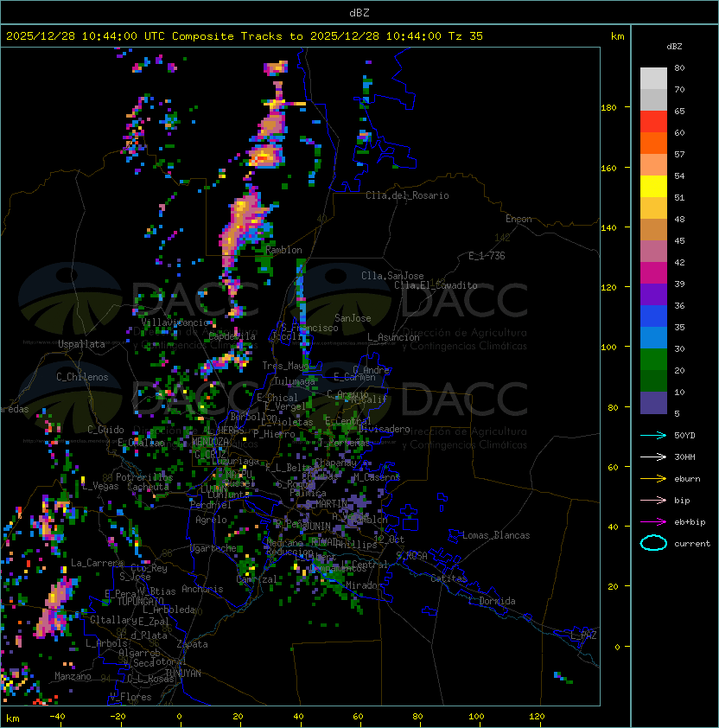The height and width of the screenshot is (728, 719).
Task: Click the yellow eburn arrow legend icon
Action: click(x=653, y=478)
